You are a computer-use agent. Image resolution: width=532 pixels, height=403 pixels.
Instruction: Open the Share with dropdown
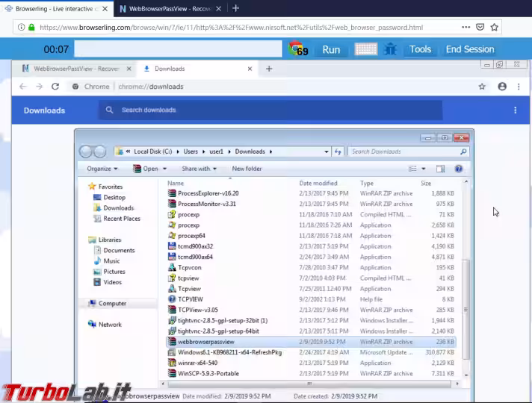[x=199, y=169]
